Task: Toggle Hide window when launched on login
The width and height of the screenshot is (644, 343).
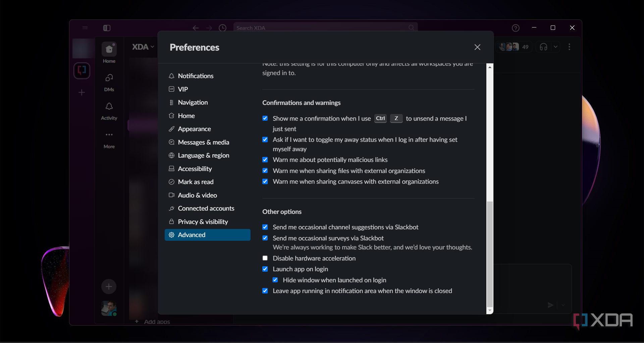Action: [275, 280]
